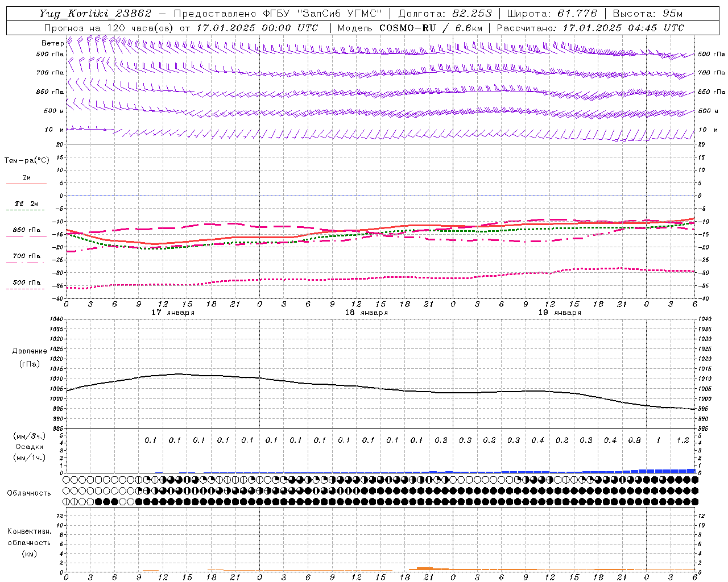728x582 pixels.
Task: Click the Ветер panel label
Action: (52, 43)
